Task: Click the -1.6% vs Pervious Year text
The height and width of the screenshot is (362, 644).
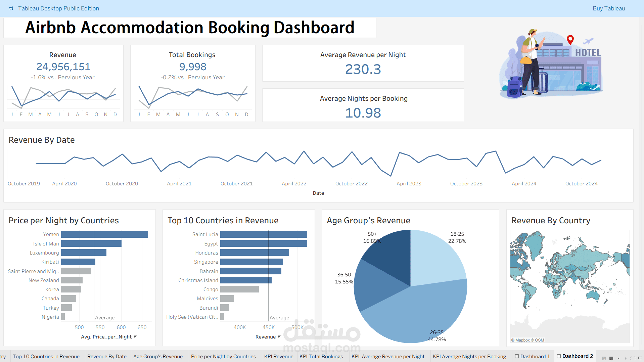Action: (63, 78)
